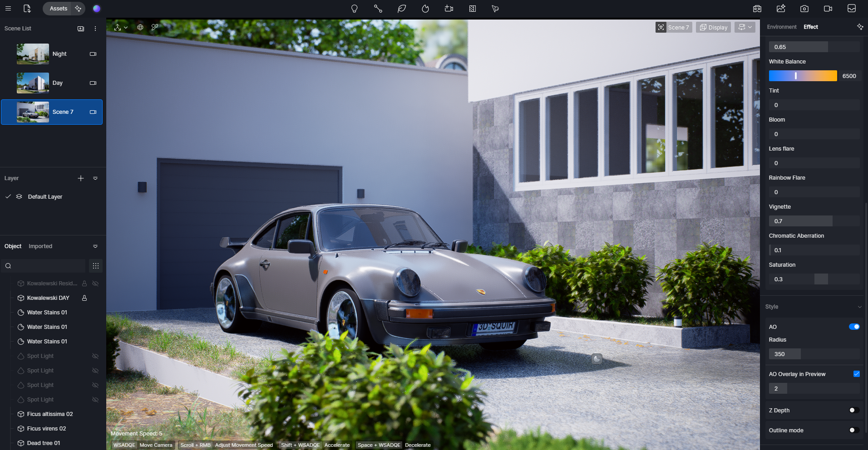Viewport: 868px width, 450px height.
Task: Click the effect presets sparkle icon
Action: pyautogui.click(x=860, y=27)
